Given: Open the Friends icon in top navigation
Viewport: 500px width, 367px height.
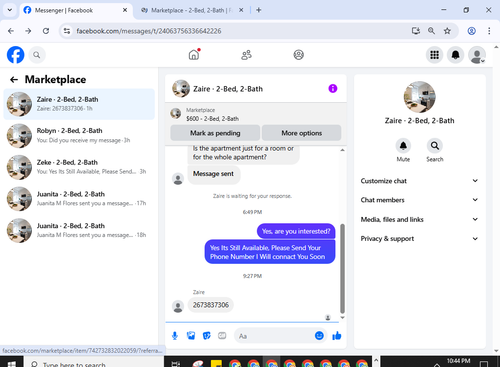Looking at the screenshot, I should pos(246,55).
